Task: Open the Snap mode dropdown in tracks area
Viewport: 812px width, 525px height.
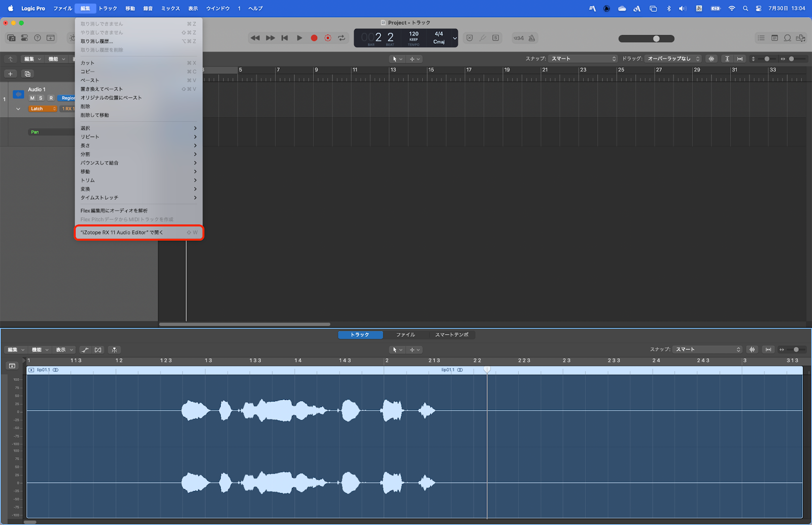Action: pos(583,59)
